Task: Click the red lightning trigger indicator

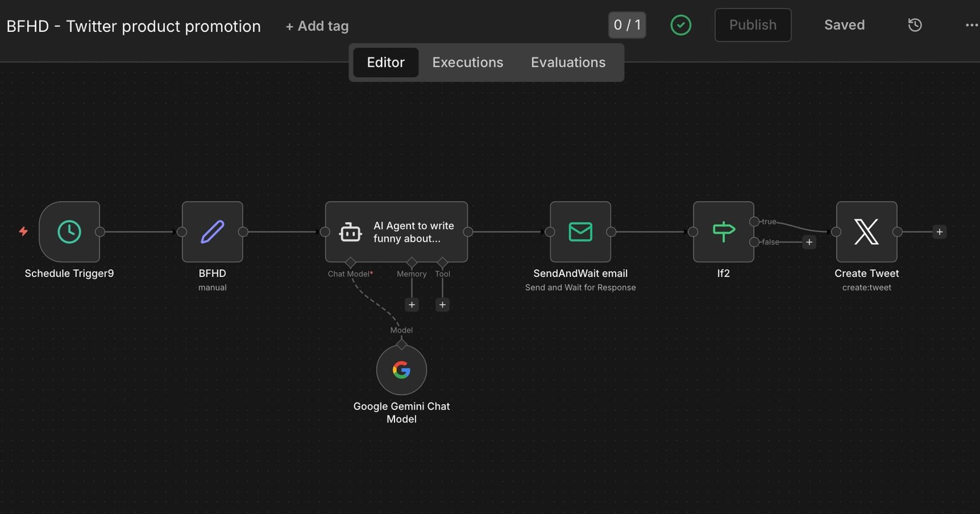Action: (23, 231)
